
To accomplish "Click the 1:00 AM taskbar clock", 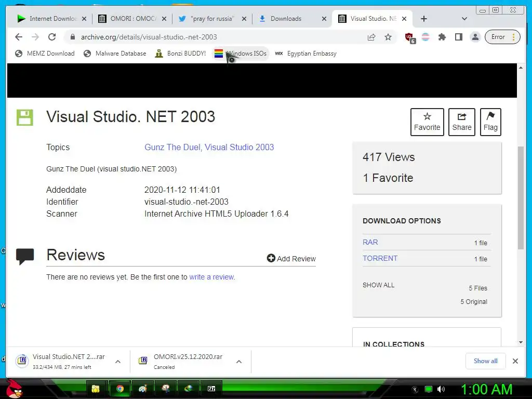I will 486,390.
